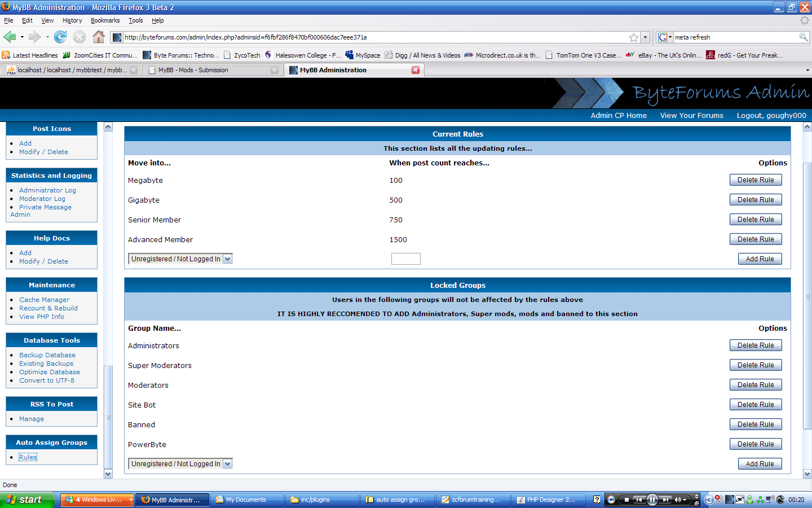
Task: Pause the taskbar media player
Action: (x=652, y=500)
